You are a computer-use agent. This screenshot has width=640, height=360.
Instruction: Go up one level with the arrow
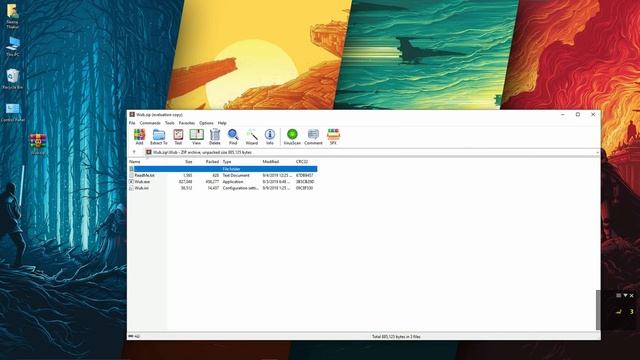[x=134, y=152]
